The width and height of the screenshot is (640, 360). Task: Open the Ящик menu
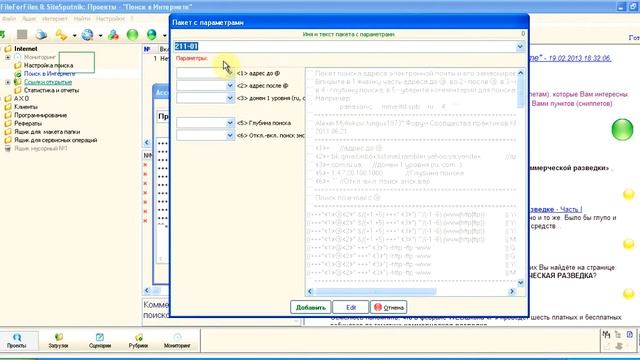tap(29, 19)
